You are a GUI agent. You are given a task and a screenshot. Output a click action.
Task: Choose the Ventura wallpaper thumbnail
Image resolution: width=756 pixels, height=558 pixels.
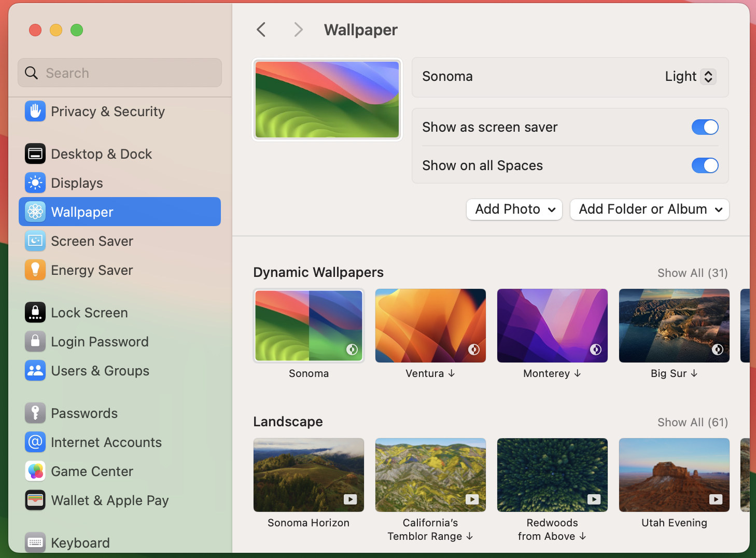pos(430,326)
